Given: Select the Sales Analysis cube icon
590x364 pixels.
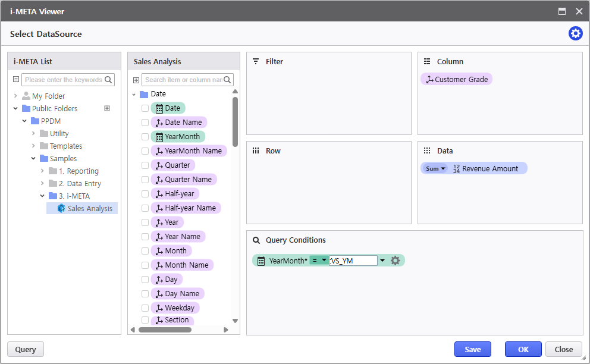Looking at the screenshot, I should tap(61, 209).
